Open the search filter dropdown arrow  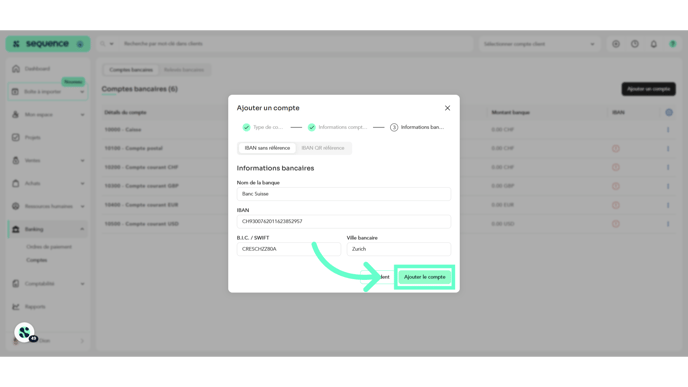(111, 44)
